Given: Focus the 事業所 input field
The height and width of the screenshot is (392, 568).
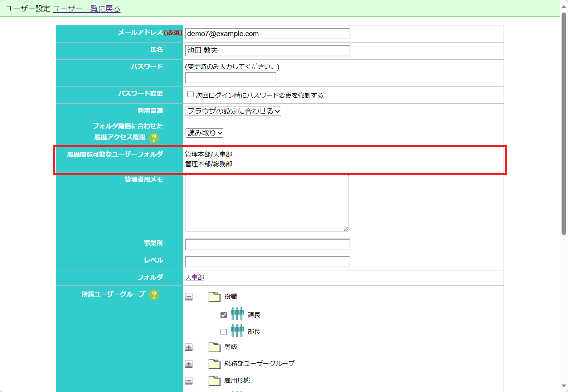Looking at the screenshot, I should coord(267,244).
